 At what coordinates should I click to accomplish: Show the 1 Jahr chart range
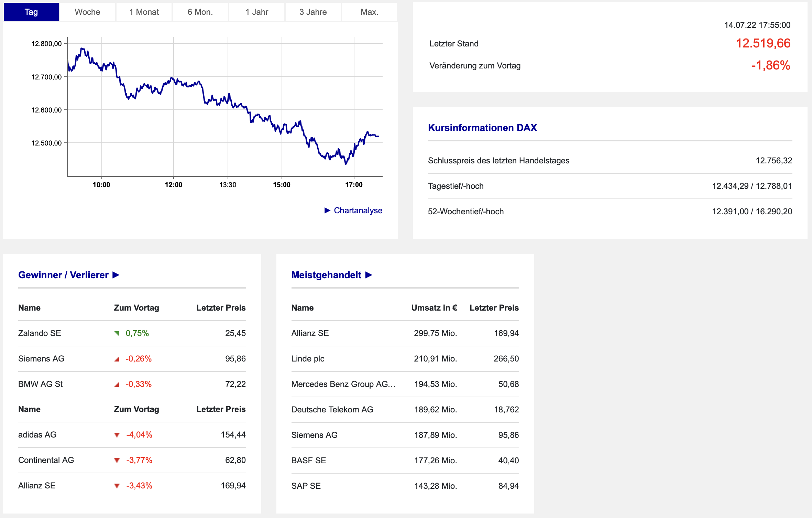(x=257, y=12)
